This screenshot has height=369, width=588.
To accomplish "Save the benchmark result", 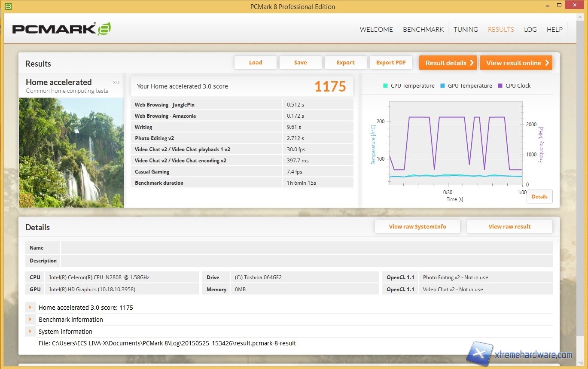I will tap(300, 62).
